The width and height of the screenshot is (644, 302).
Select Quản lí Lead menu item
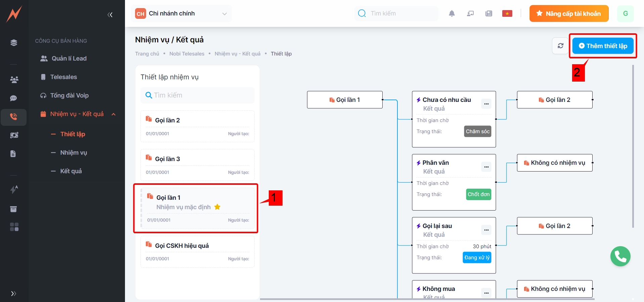pyautogui.click(x=69, y=59)
